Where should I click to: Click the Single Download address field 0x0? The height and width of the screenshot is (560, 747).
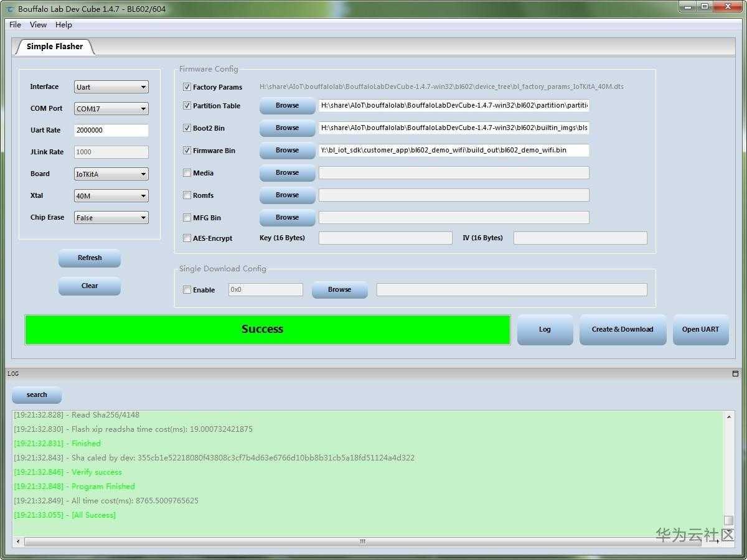coord(266,290)
